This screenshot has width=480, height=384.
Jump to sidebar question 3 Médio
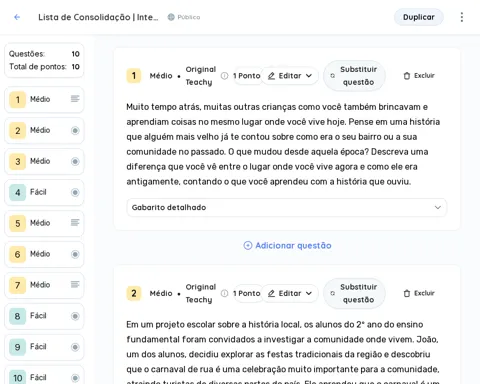44,161
